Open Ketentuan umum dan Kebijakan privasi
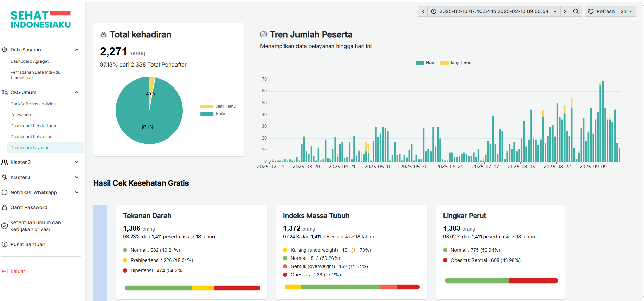Screen dimensions: 644x301 (x=36, y=226)
